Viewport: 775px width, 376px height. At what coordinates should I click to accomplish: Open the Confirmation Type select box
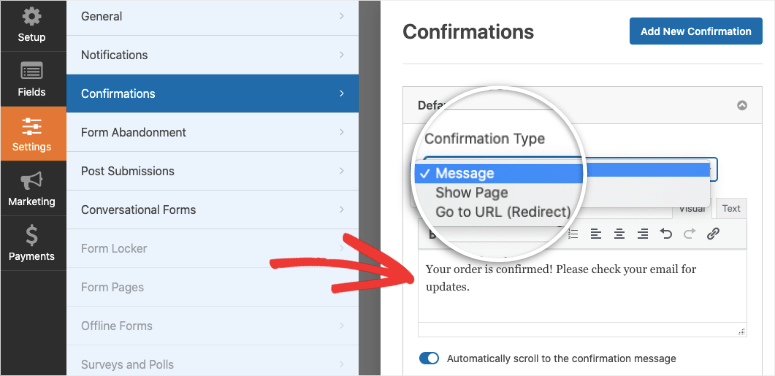pyautogui.click(x=570, y=169)
